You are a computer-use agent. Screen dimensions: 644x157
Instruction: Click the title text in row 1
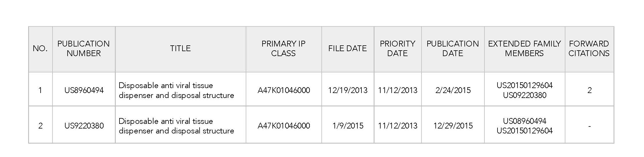[176, 90]
